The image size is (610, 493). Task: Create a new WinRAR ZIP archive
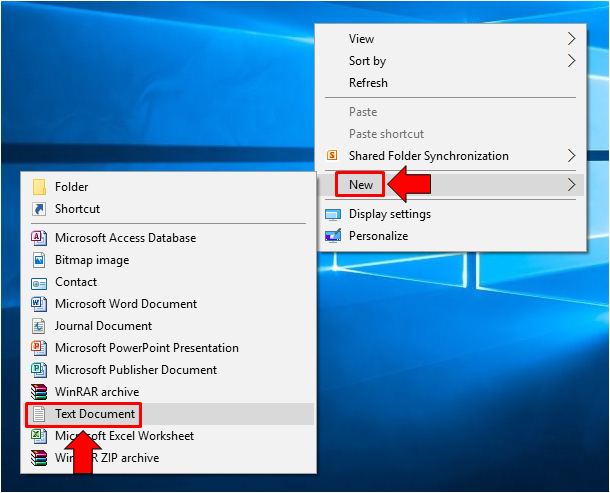(169, 458)
